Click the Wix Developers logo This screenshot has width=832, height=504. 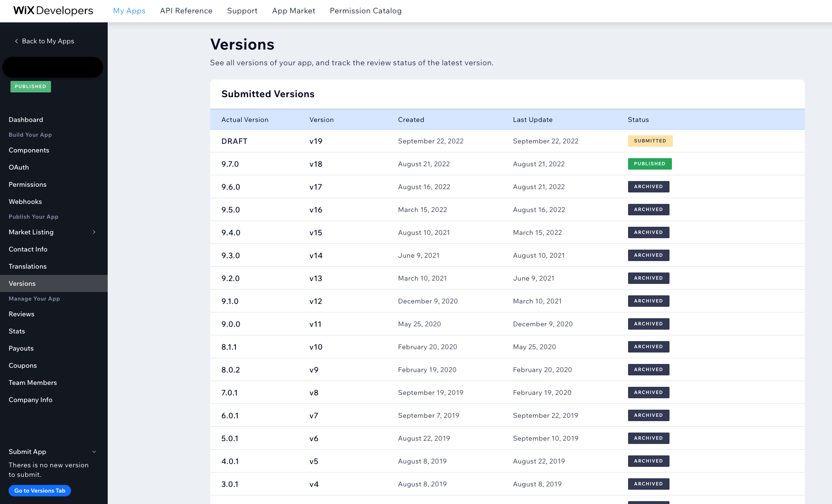[x=53, y=10]
